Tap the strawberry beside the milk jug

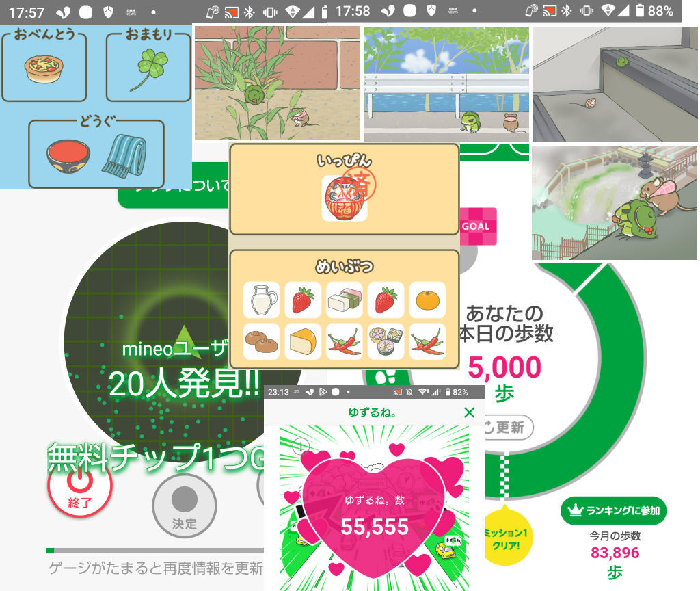303,300
